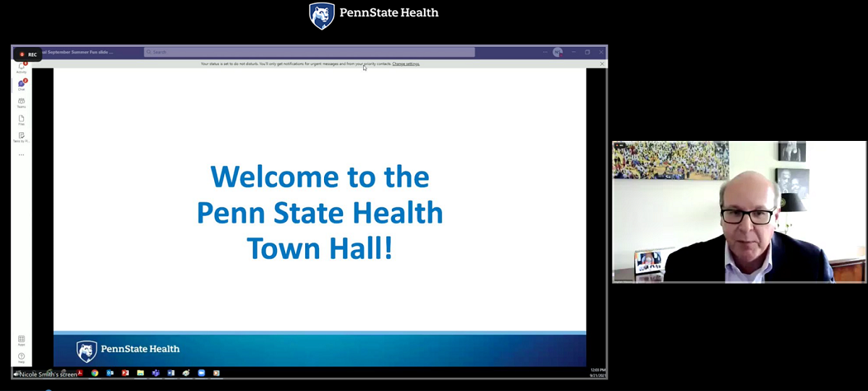Show more apps via sidebar ellipsis
The height and width of the screenshot is (391, 868).
(21, 155)
